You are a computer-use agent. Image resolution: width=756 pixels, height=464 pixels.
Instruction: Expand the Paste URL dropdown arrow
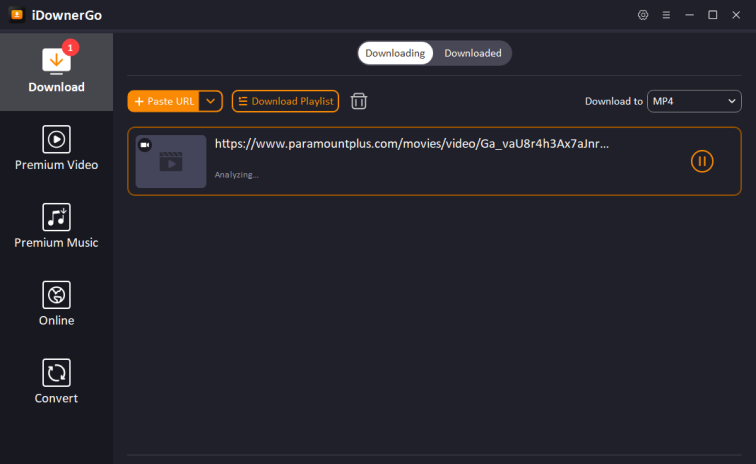tap(211, 101)
